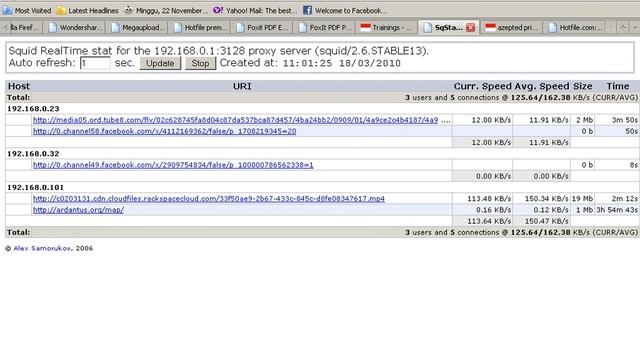Click the Size column header
This screenshot has height=360, width=640.
coord(582,86)
